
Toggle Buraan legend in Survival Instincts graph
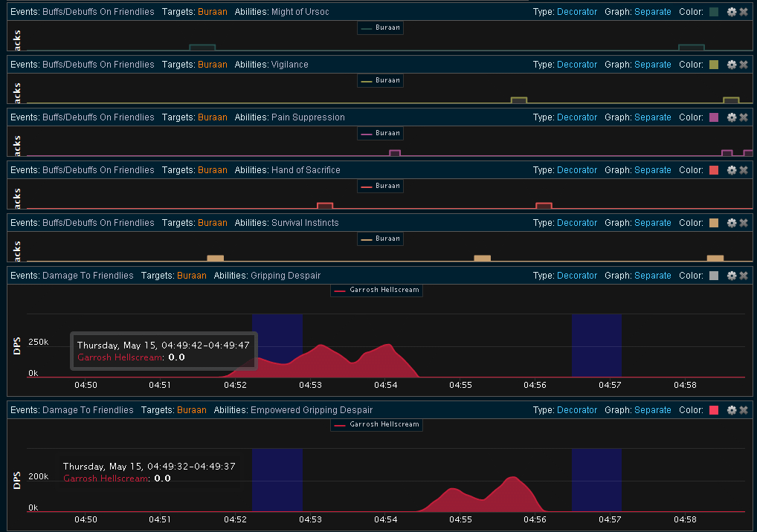381,239
